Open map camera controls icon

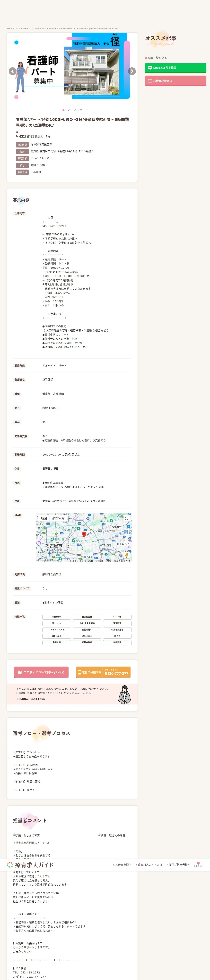pyautogui.click(x=127, y=544)
